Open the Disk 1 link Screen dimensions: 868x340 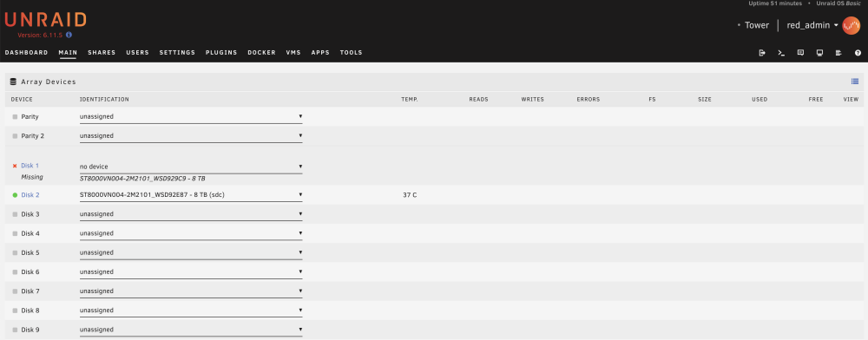[30, 166]
